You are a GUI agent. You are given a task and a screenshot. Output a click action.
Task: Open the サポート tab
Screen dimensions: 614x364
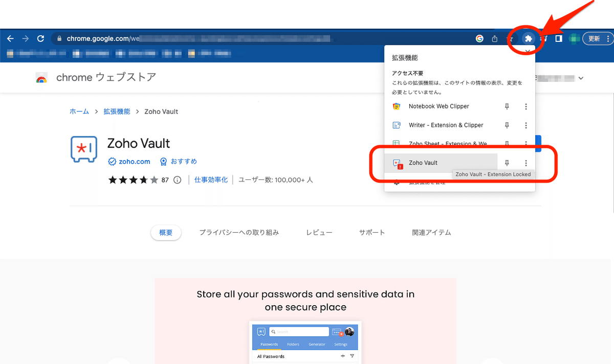(x=372, y=233)
